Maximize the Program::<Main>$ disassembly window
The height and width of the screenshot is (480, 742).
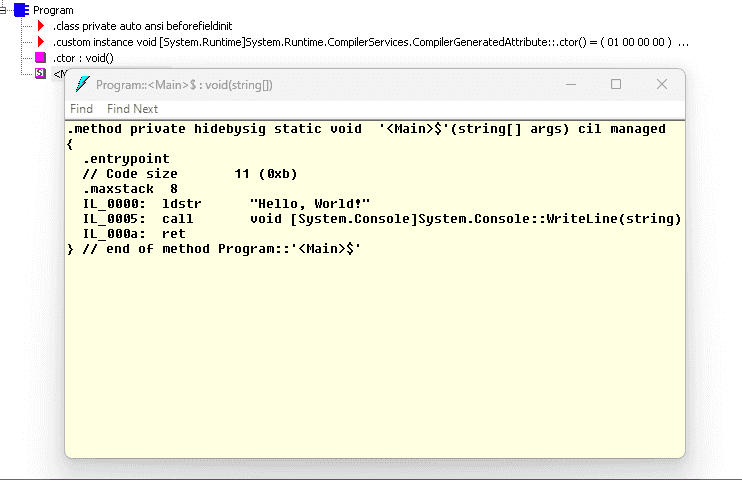tap(616, 84)
